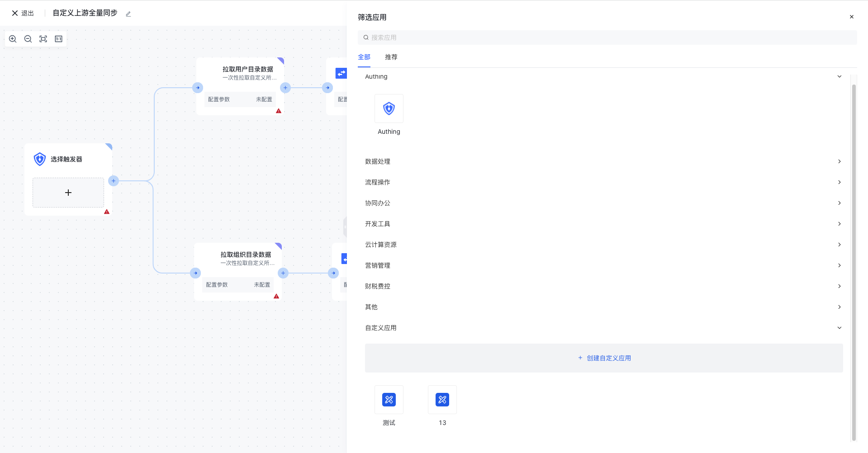Expand the 云计算资源 category
Viewport: 868px width, 453px height.
point(603,245)
